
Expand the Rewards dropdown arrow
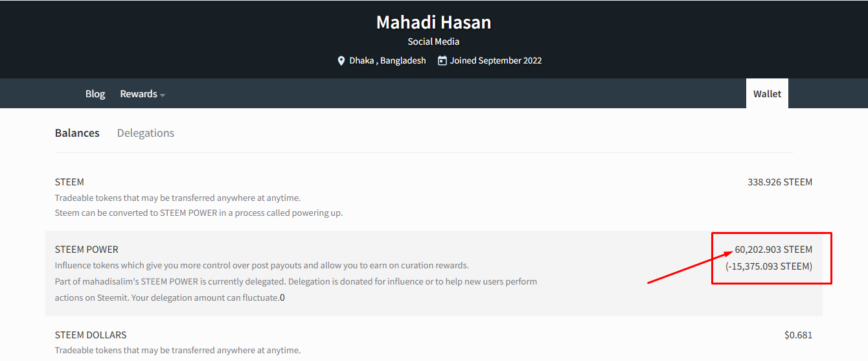pyautogui.click(x=163, y=95)
